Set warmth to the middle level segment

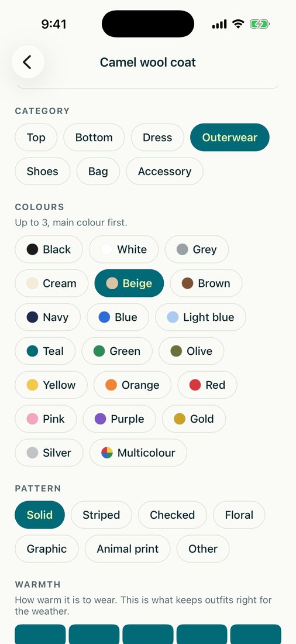(x=148, y=634)
